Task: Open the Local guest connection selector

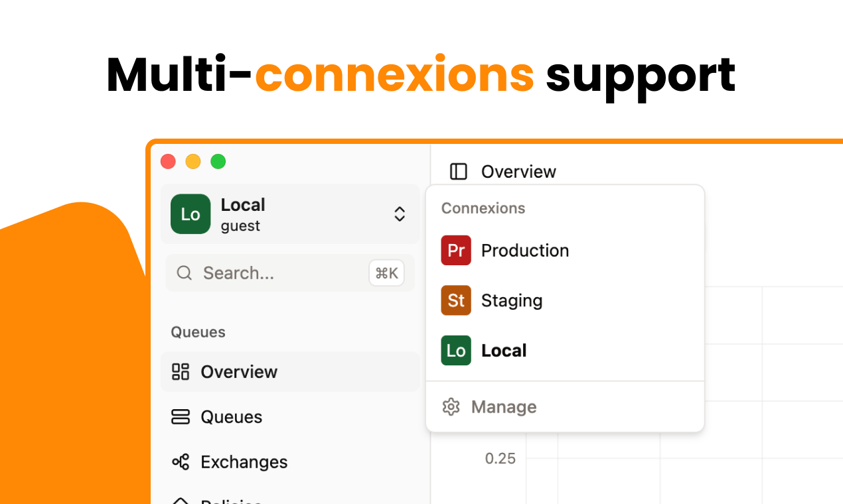Action: 290,214
